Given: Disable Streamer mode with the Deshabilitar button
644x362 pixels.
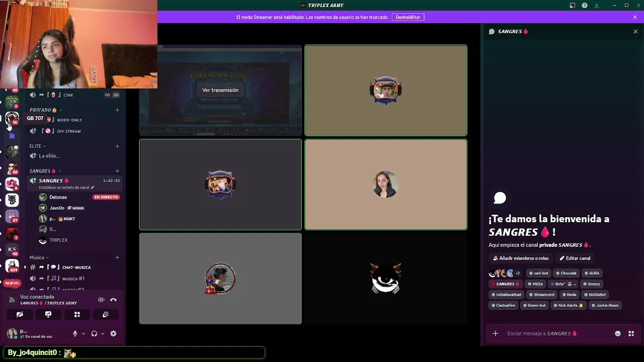Looking at the screenshot, I should (408, 17).
